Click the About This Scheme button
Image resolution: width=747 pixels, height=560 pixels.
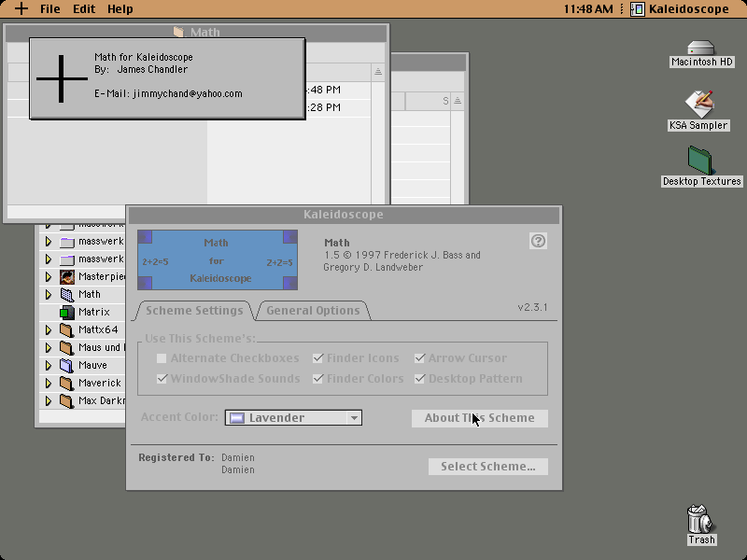click(x=480, y=418)
